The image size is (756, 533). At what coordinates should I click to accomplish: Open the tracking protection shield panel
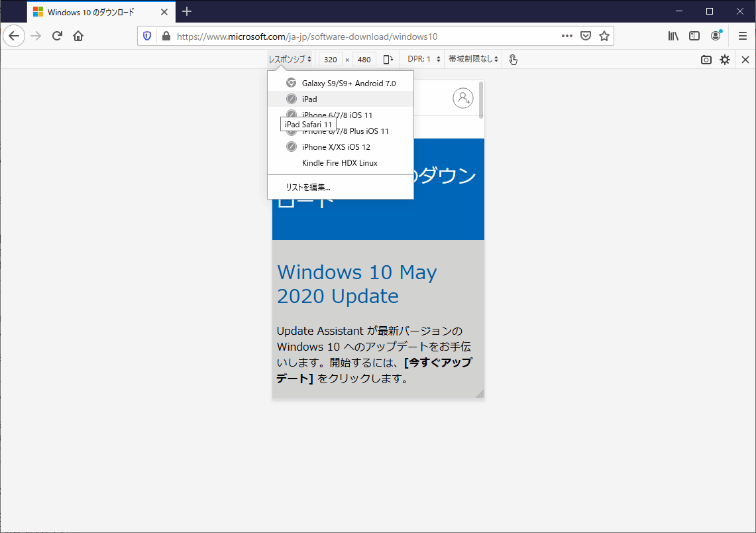[x=148, y=36]
